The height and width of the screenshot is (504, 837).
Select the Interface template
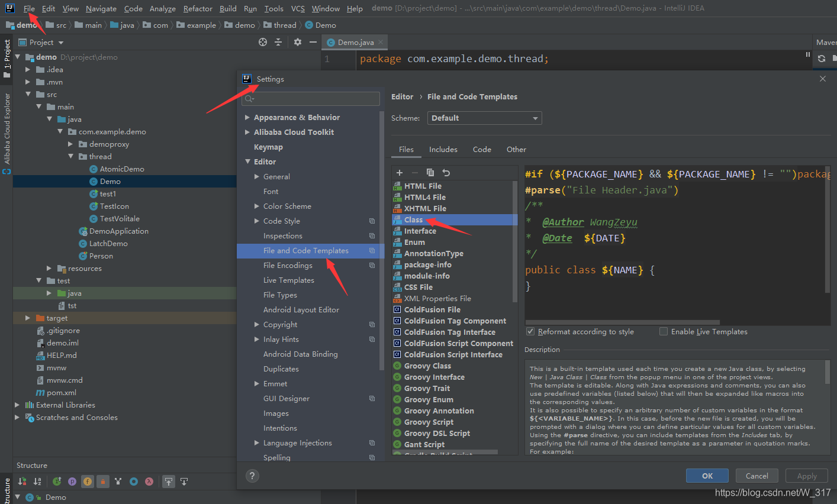[x=420, y=231]
